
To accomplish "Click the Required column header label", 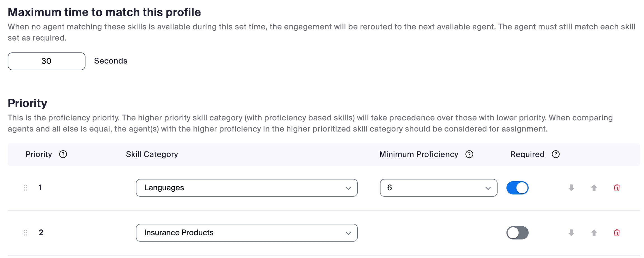I will [527, 154].
